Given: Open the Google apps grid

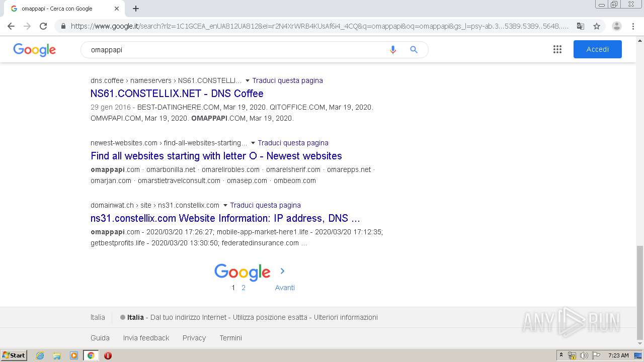Looking at the screenshot, I should coord(557,49).
